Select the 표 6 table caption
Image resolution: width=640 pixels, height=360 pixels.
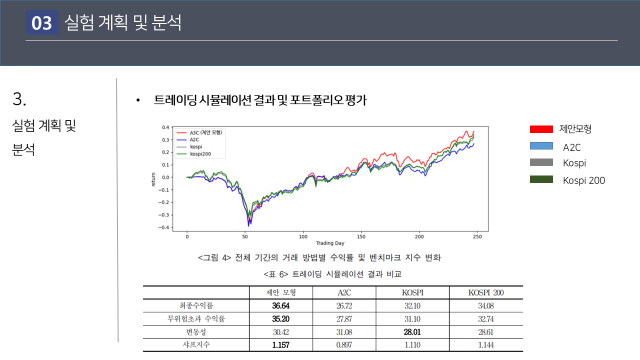point(332,274)
